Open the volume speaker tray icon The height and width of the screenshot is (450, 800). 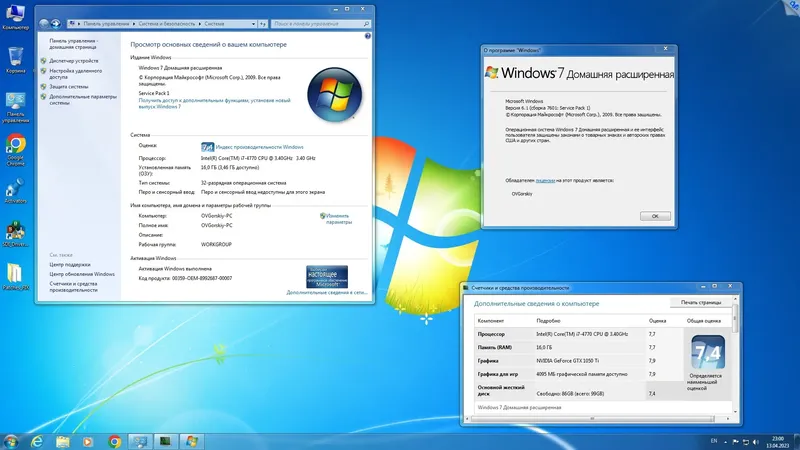point(756,442)
